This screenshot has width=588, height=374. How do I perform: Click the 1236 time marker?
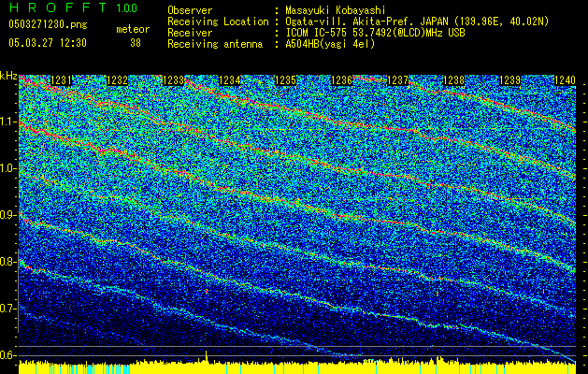(341, 80)
